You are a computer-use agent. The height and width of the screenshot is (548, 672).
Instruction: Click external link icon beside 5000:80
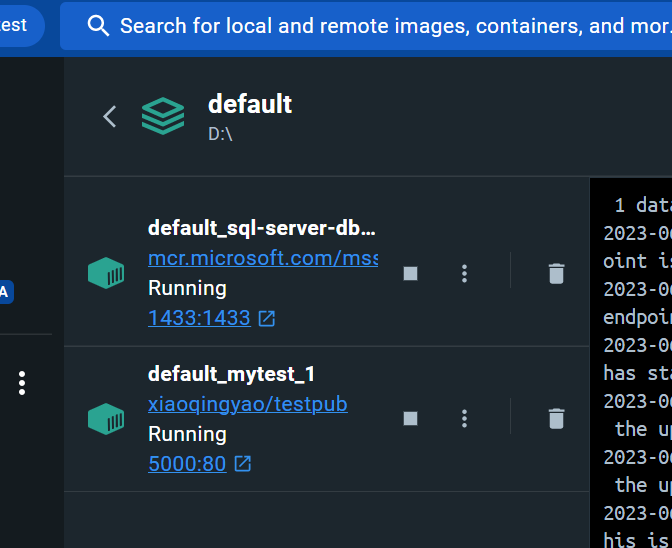[243, 464]
